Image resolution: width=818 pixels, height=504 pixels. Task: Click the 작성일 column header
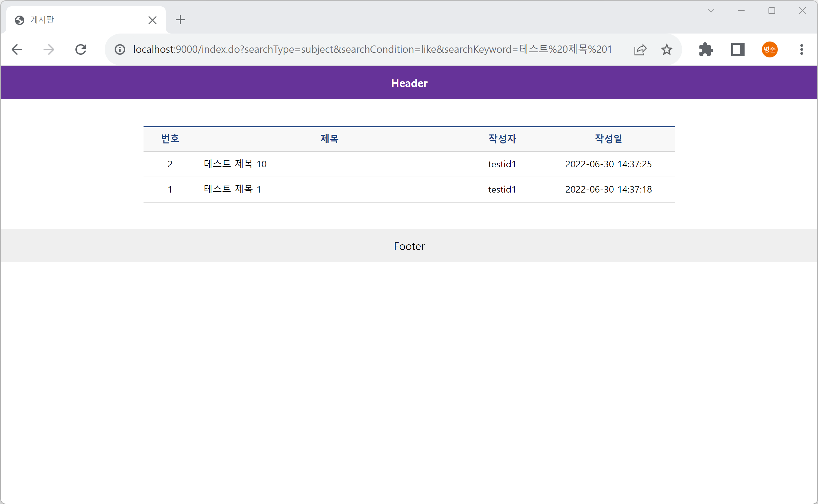[608, 139]
